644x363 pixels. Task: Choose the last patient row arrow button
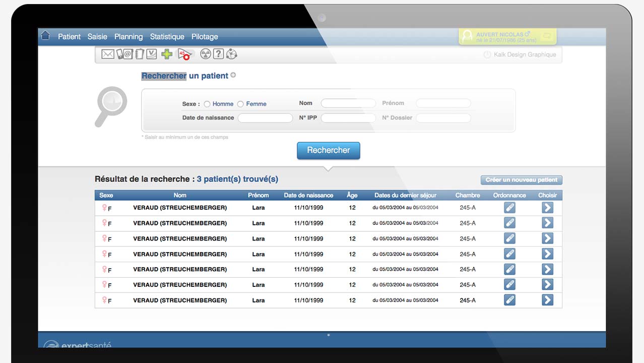coord(547,300)
